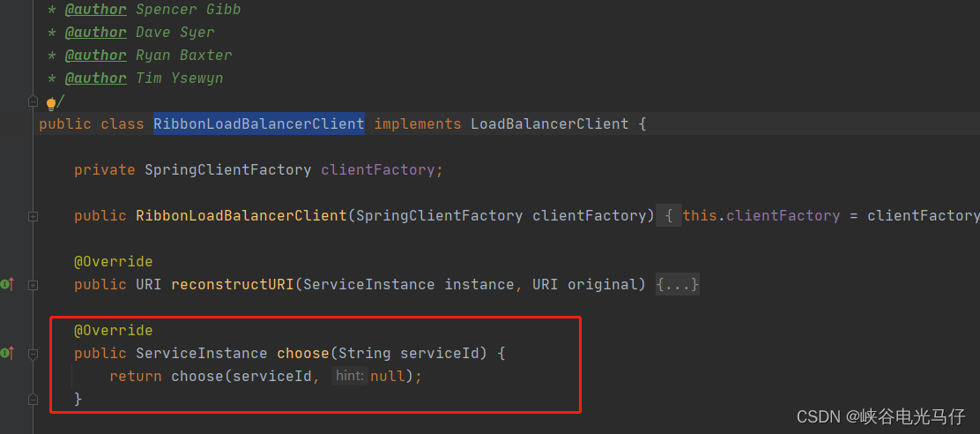
Task: Click ServiceInstance return type of choose
Action: click(201, 354)
